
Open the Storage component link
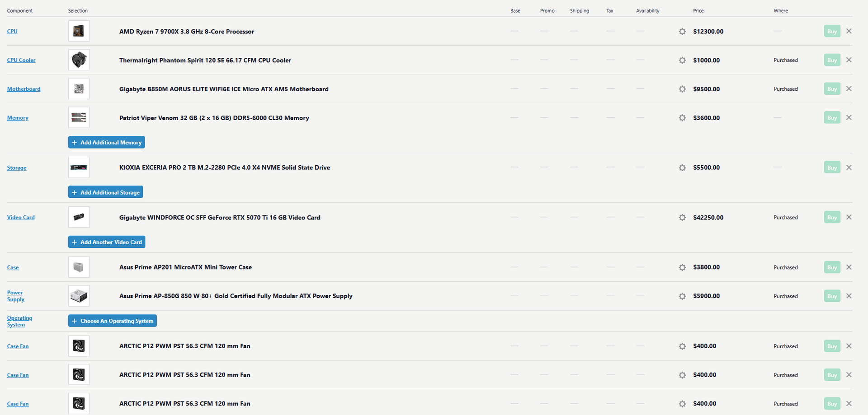pyautogui.click(x=17, y=168)
